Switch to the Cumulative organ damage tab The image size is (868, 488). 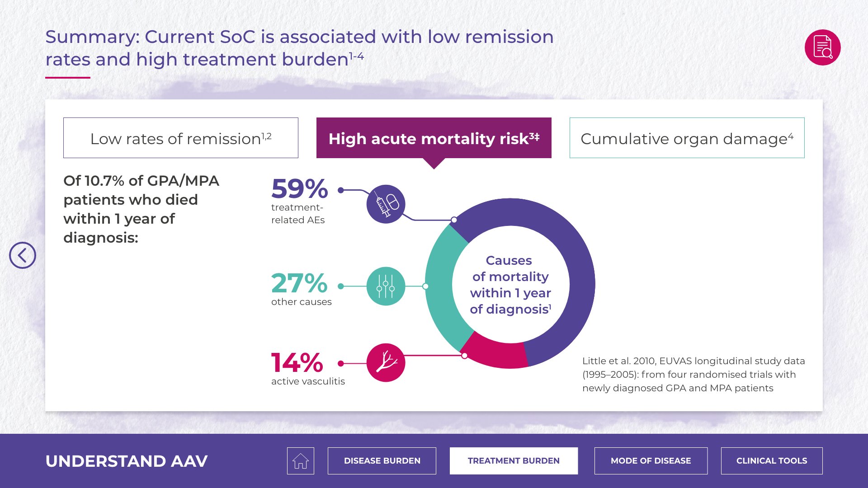coord(687,138)
